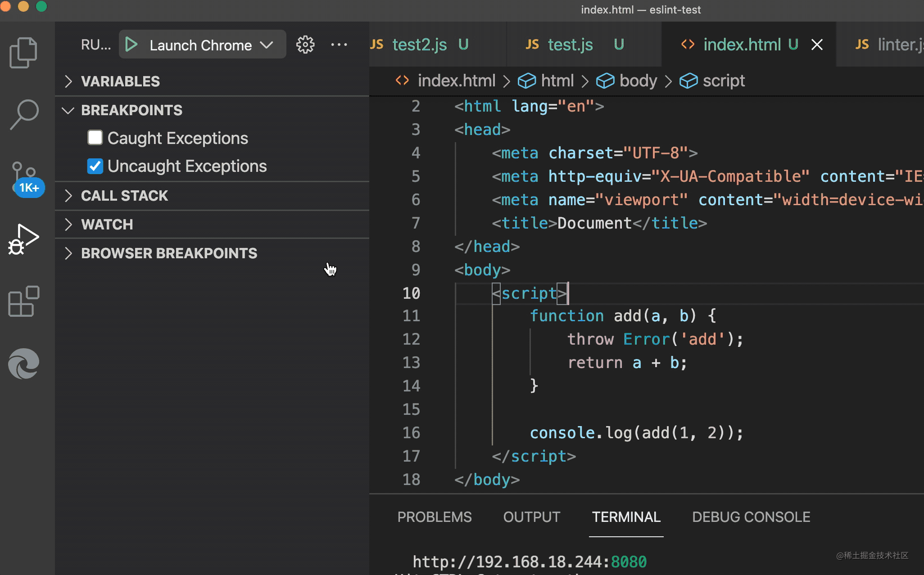924x575 pixels.
Task: Click green Start Debugging play icon
Action: [131, 45]
